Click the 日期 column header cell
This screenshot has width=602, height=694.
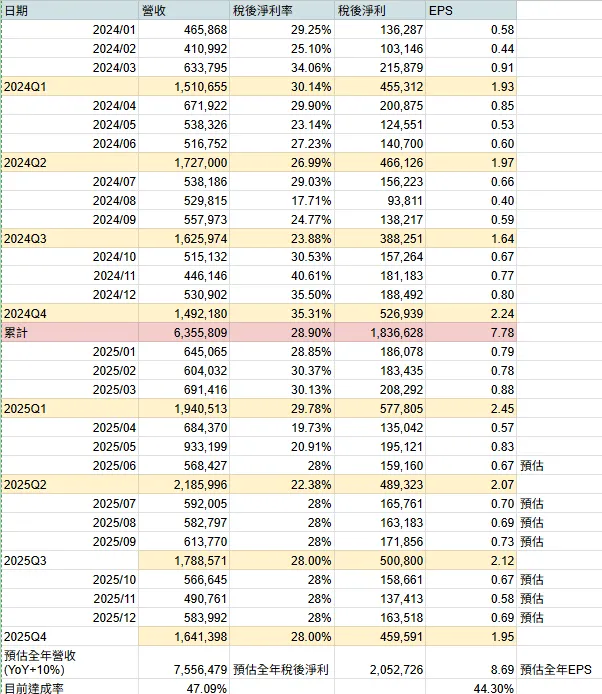(x=16, y=9)
